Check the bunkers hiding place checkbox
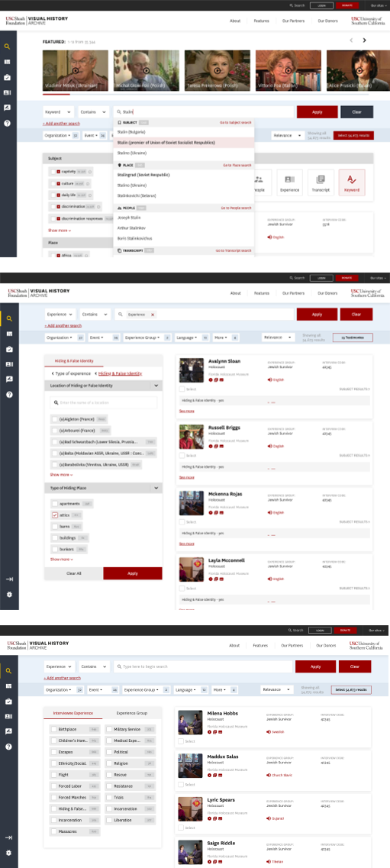 55,549
